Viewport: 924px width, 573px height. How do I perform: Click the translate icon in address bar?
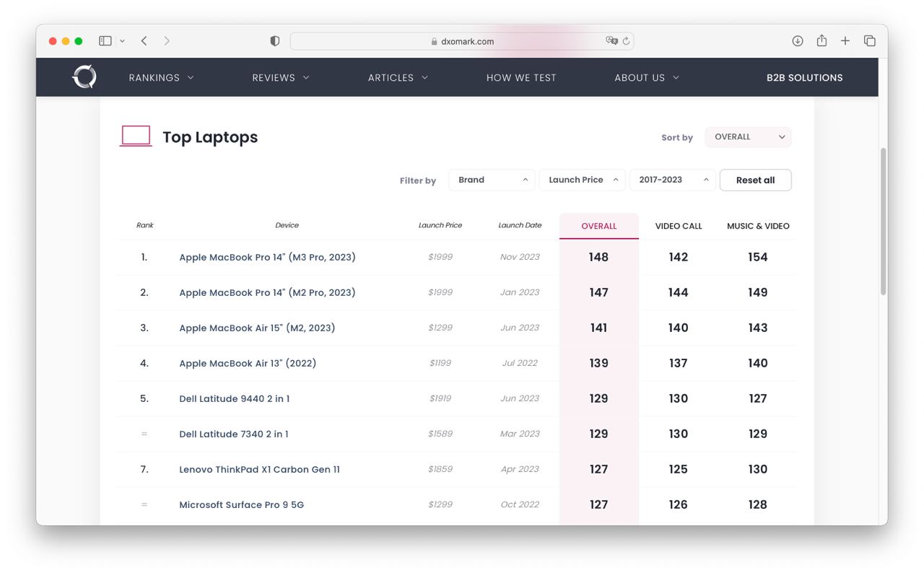pos(611,41)
